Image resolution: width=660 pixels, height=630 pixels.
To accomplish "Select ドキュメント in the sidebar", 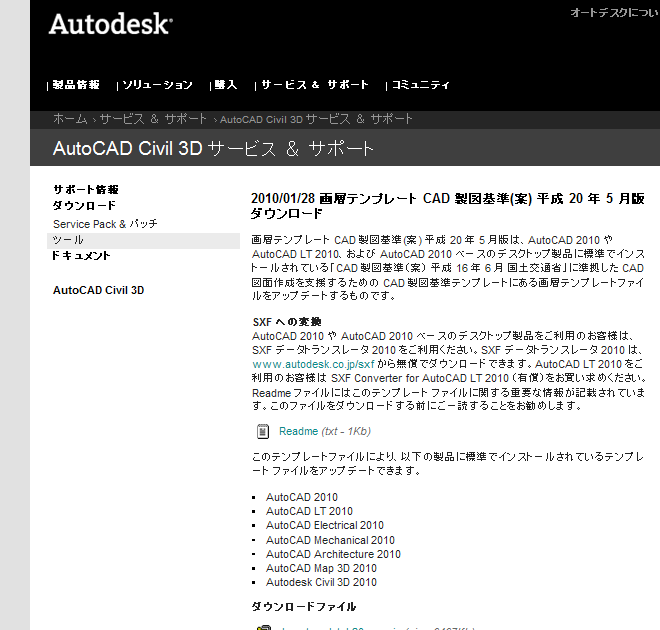I will 81,255.
